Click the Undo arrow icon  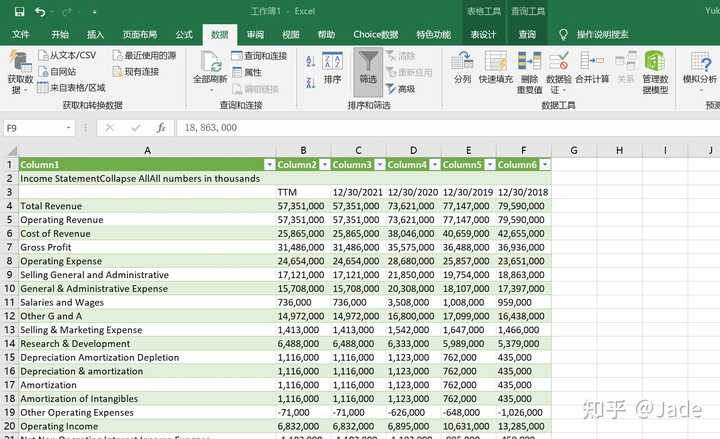(x=40, y=11)
